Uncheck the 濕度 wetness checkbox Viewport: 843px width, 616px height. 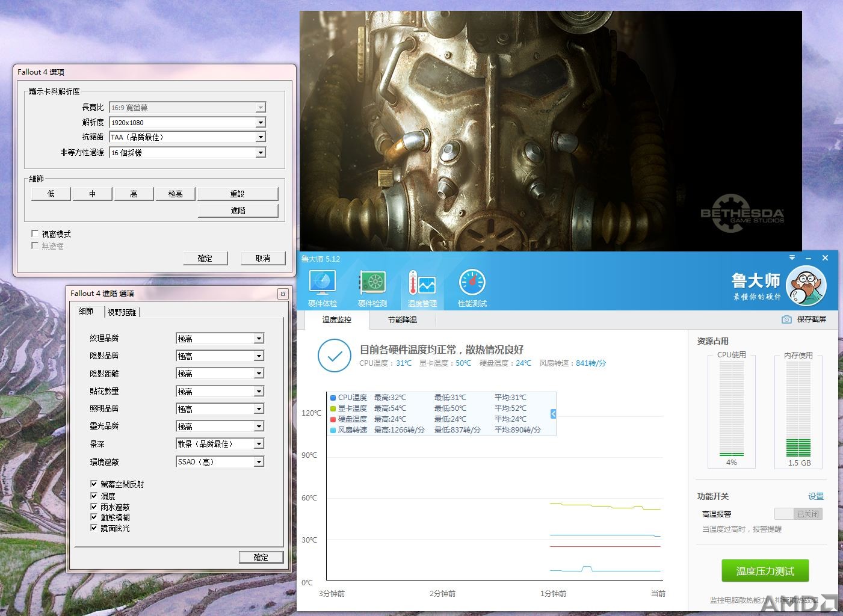click(94, 496)
